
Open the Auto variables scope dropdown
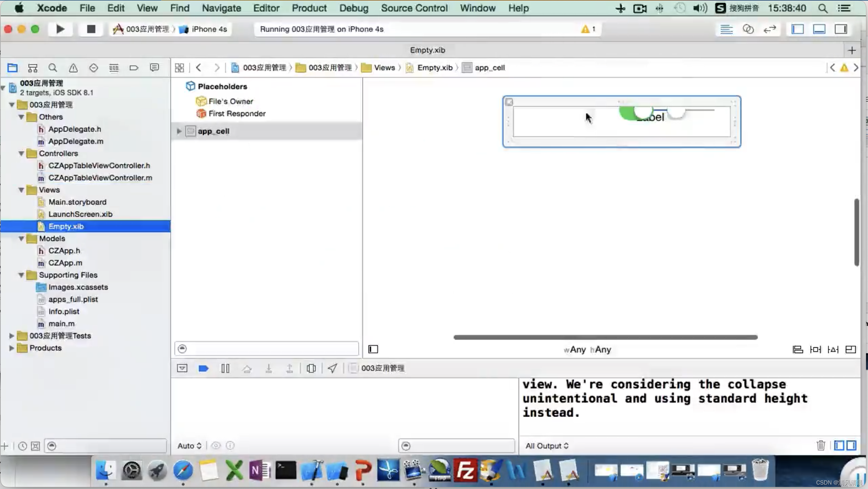(189, 446)
